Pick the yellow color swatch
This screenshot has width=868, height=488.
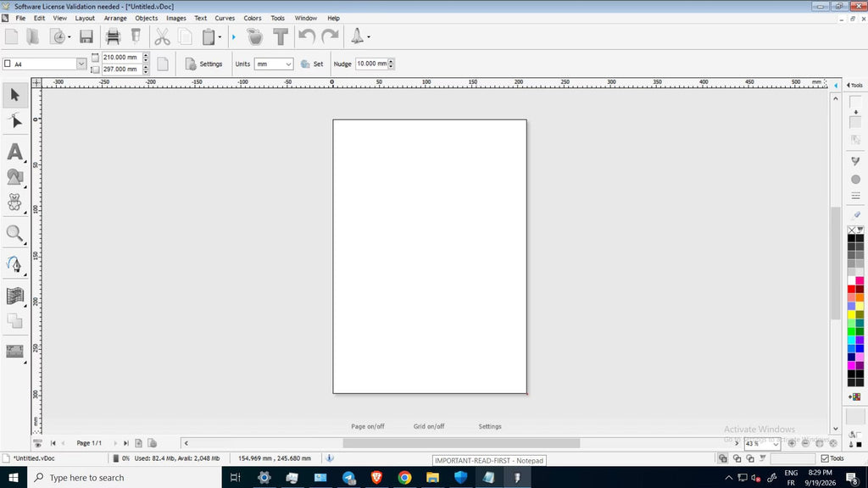tap(851, 314)
